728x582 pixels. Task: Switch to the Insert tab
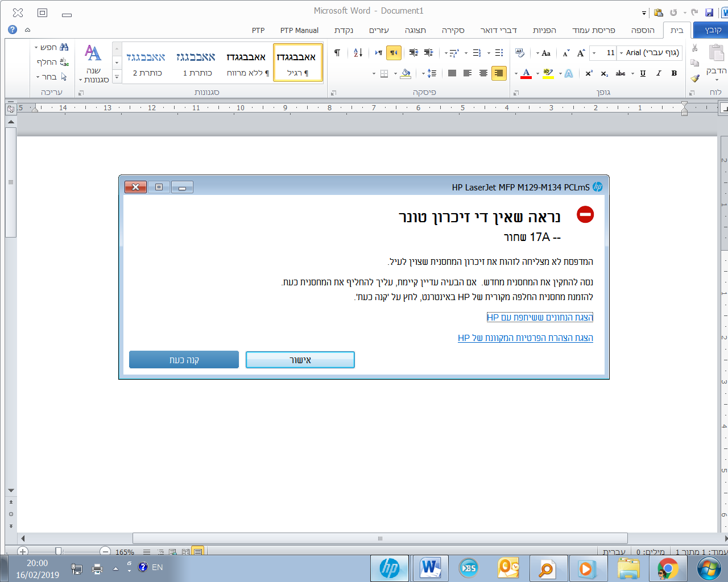pyautogui.click(x=643, y=30)
